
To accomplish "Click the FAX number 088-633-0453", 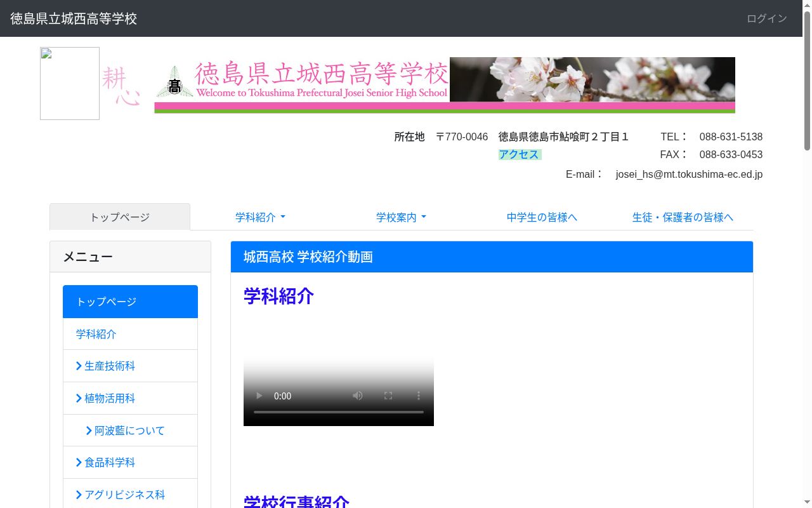I will click(731, 154).
